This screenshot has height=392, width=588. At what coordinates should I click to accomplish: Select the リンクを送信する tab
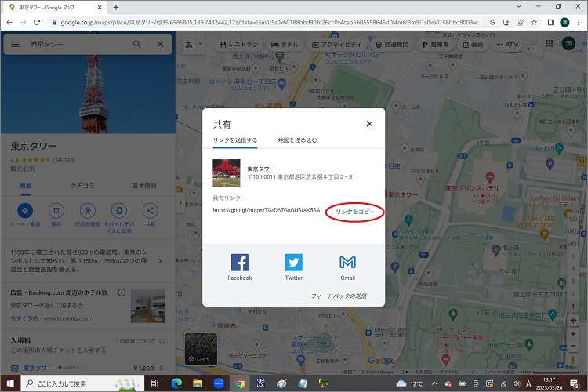click(x=234, y=140)
